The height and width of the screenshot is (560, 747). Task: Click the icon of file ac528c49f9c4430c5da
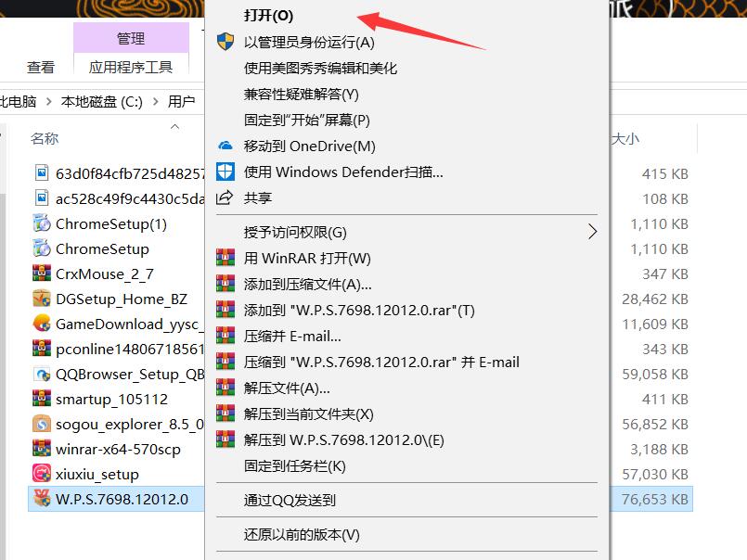[x=42, y=198]
